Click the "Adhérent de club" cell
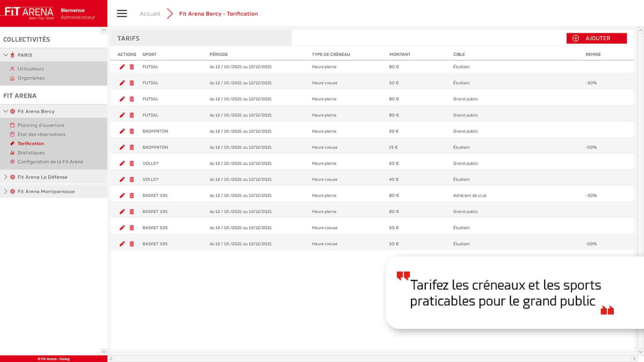 pyautogui.click(x=470, y=195)
